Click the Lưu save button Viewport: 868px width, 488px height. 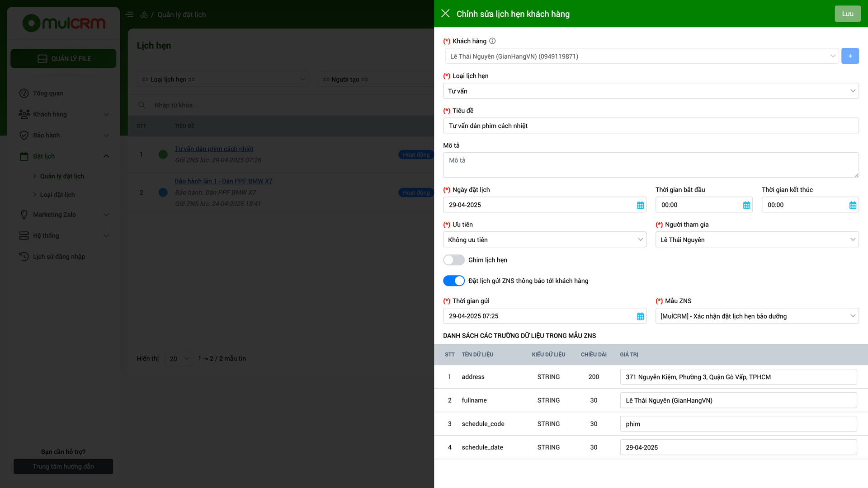tap(847, 14)
